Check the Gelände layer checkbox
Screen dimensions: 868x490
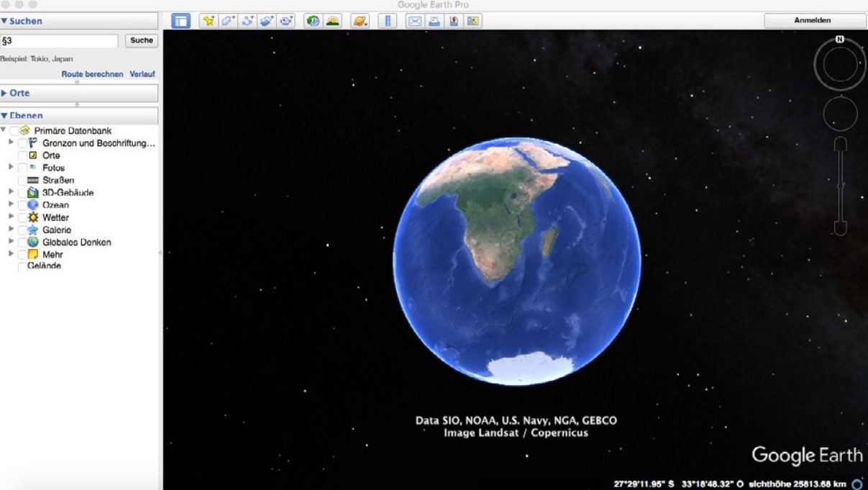coord(22,266)
